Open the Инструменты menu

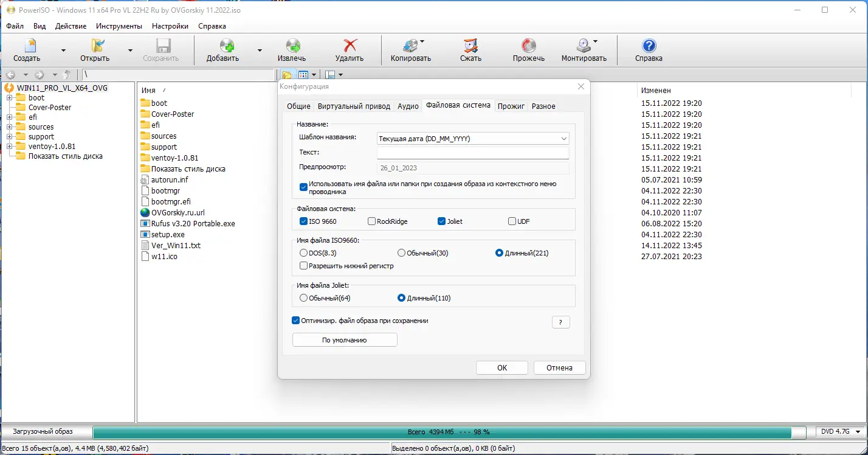pyautogui.click(x=119, y=26)
